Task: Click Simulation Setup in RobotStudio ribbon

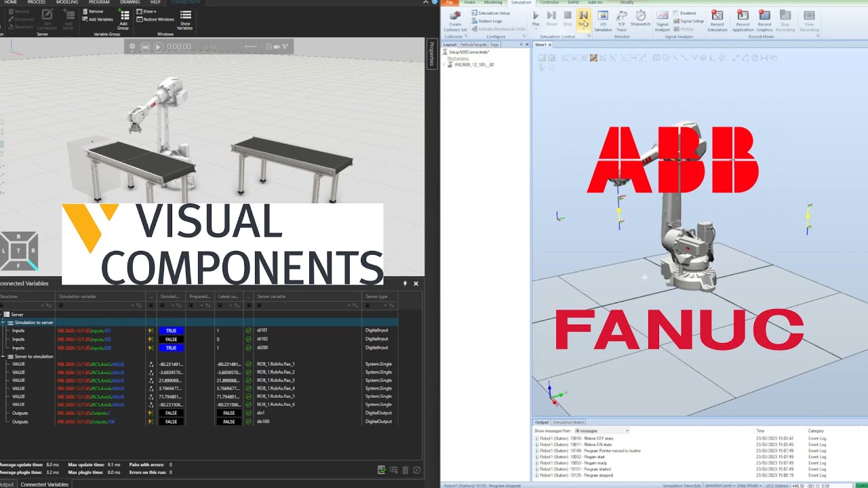Action: click(490, 13)
